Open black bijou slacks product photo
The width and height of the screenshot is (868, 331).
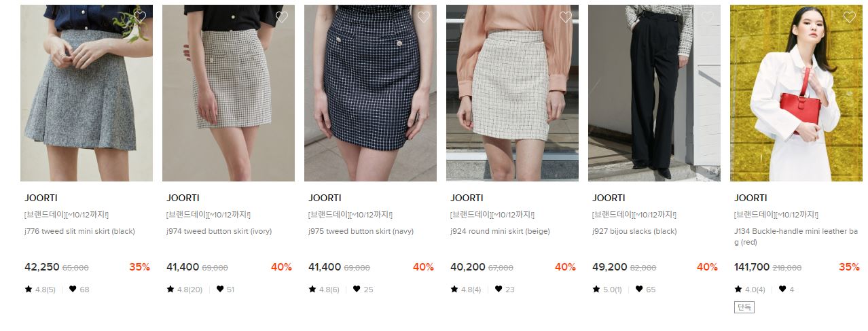654,93
